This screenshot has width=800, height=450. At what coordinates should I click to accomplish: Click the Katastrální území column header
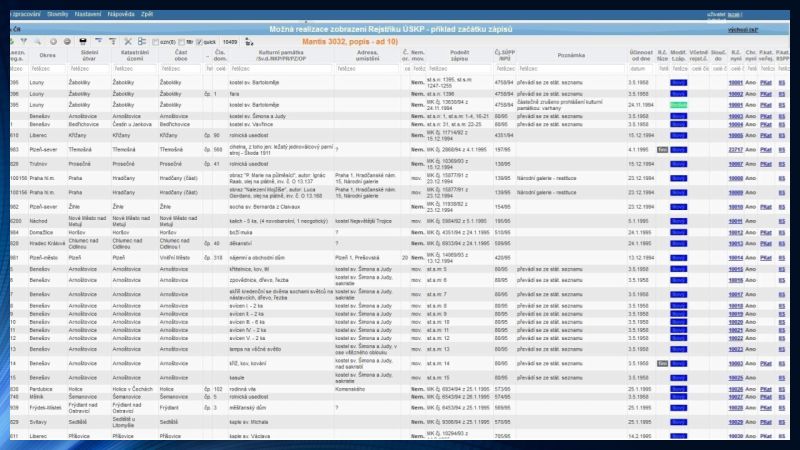pyautogui.click(x=135, y=55)
